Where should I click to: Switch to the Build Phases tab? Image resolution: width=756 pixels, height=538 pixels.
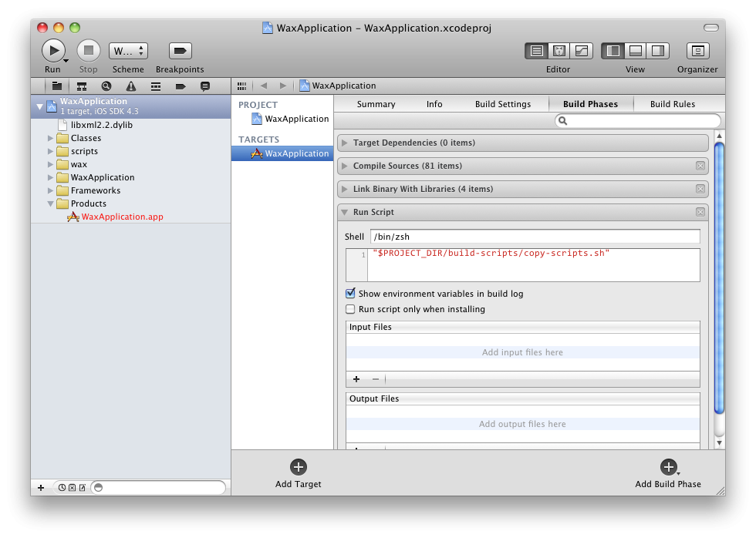[x=591, y=104]
